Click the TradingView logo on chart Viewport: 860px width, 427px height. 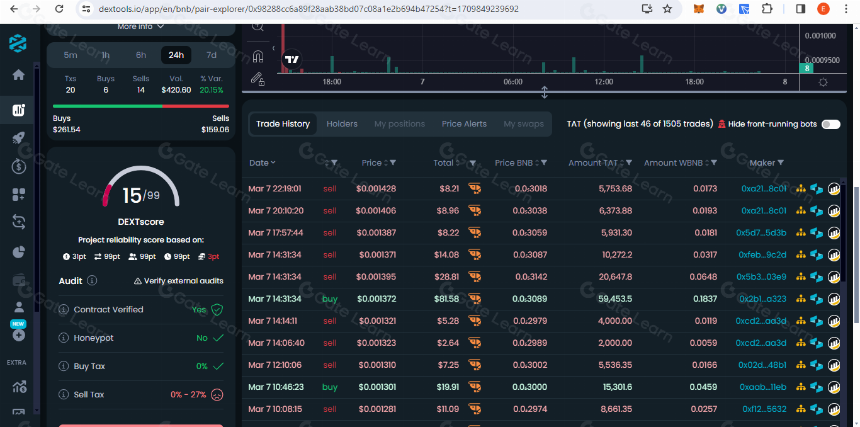292,60
